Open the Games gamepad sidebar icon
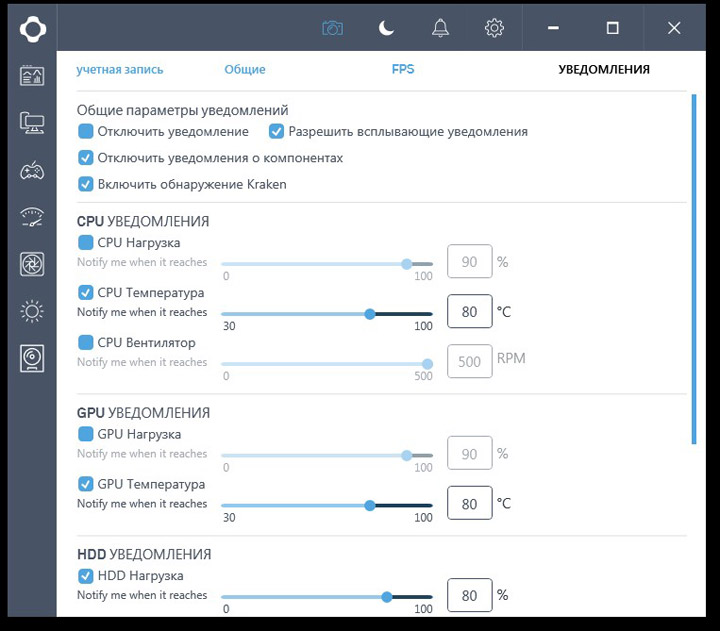This screenshot has width=720, height=631. (32, 171)
